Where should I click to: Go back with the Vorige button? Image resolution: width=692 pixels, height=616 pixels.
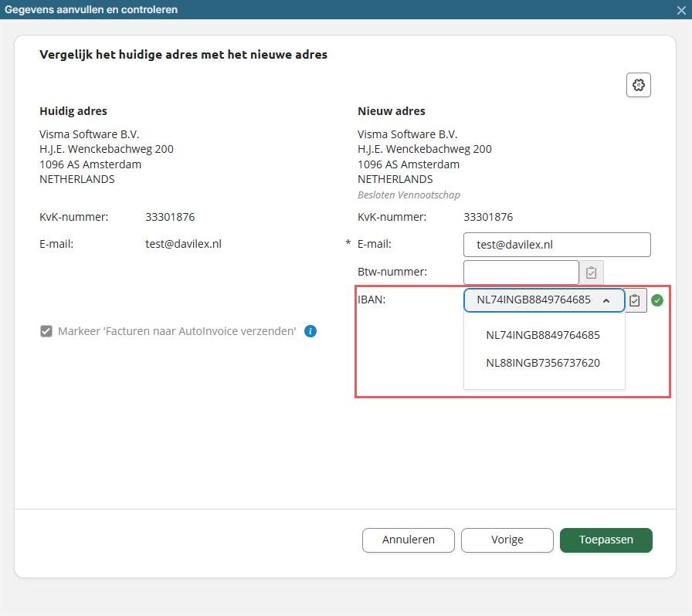coord(507,540)
